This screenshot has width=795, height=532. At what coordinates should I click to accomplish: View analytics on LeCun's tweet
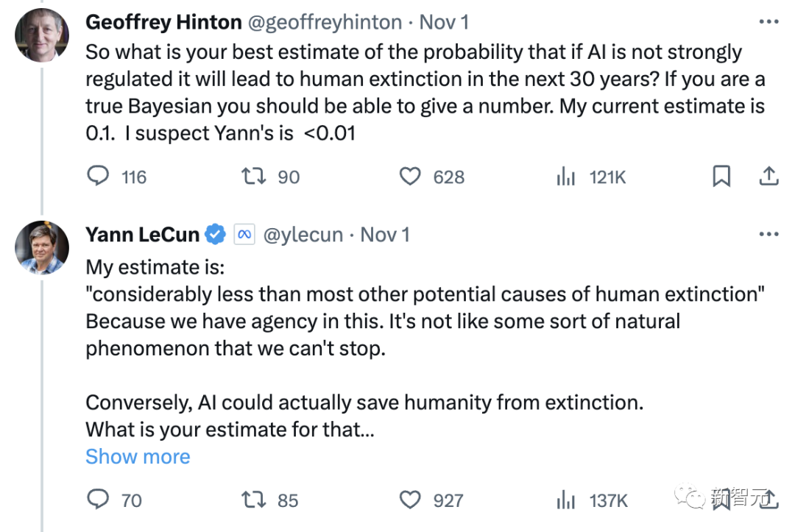pos(565,500)
